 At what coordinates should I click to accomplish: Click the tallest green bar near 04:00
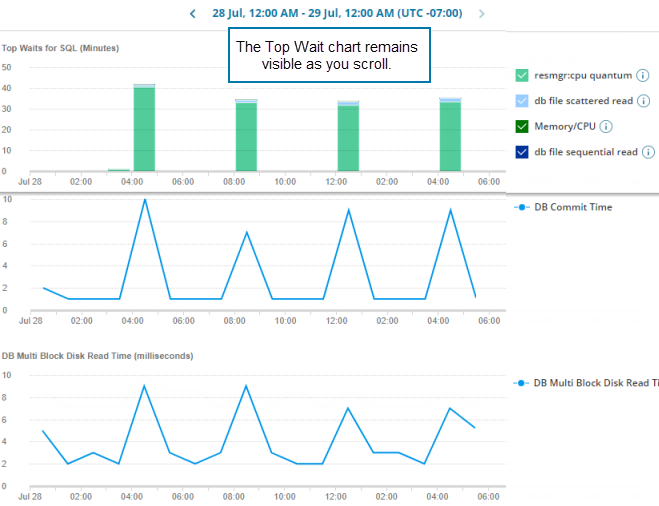pos(145,130)
